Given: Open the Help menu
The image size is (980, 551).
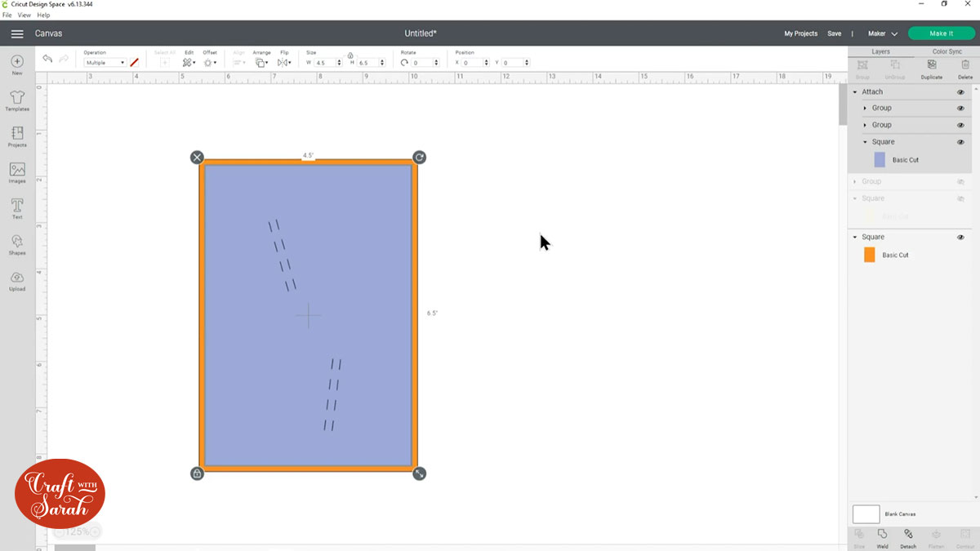Looking at the screenshot, I should coord(43,15).
